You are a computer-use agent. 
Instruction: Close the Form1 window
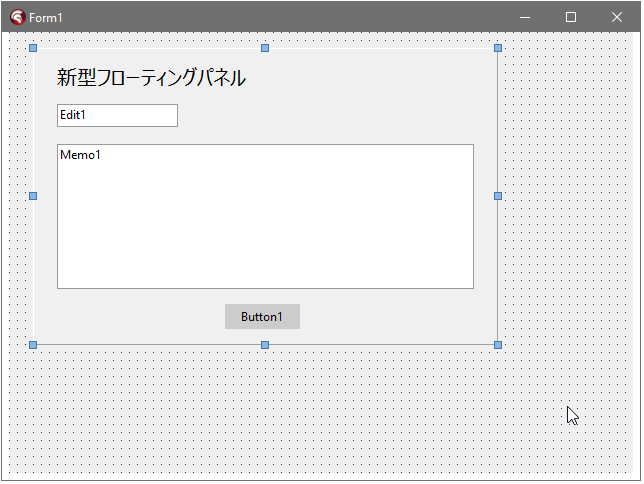pyautogui.click(x=617, y=17)
